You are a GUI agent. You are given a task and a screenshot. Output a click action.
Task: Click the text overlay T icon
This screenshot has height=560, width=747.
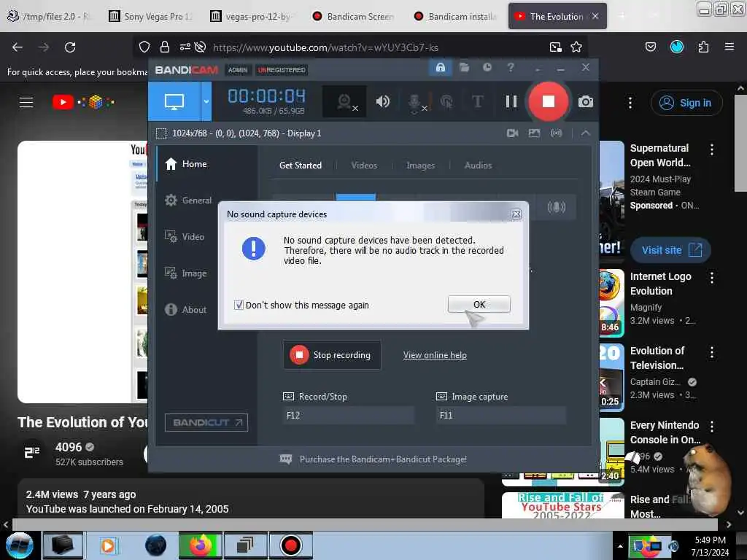[477, 101]
